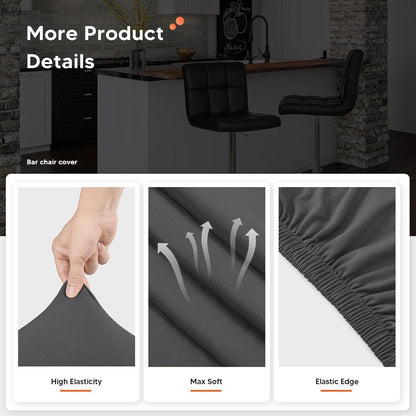
Task: Select the kitchen faucet in the background
Action: [x=260, y=38]
